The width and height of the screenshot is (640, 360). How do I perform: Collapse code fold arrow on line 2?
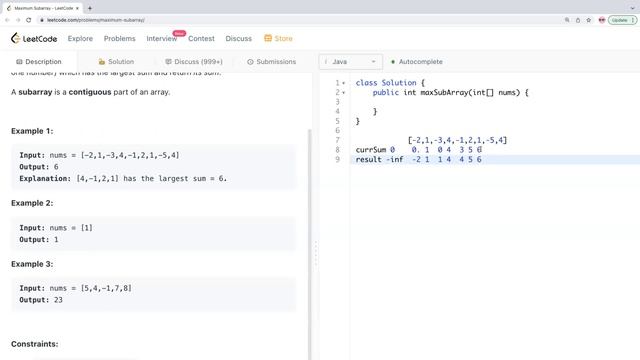pos(344,93)
